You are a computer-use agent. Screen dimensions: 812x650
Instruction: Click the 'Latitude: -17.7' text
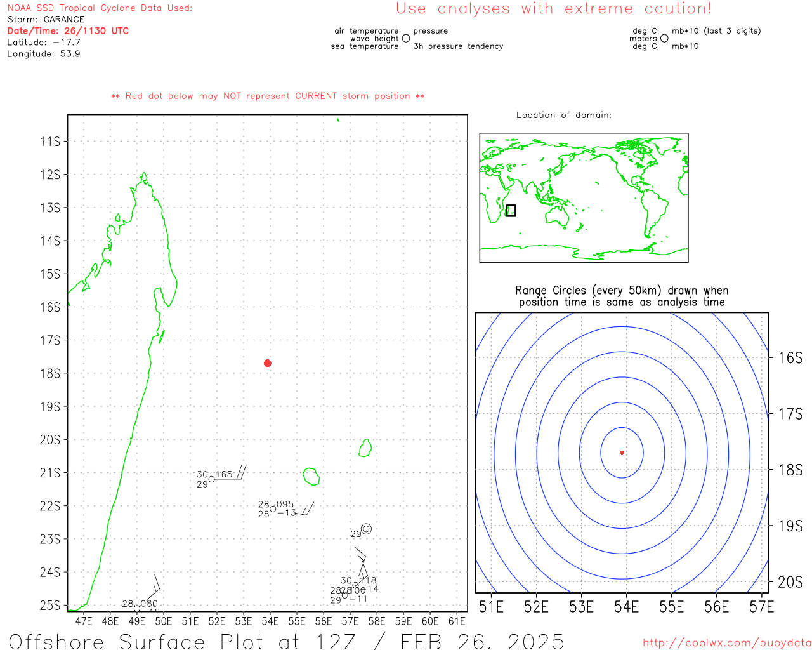44,43
